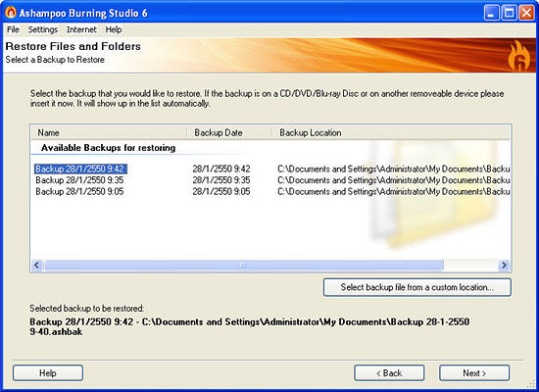The image size is (539, 392).
Task: Click the Ashampoo flame icon in title bar
Action: tap(11, 13)
